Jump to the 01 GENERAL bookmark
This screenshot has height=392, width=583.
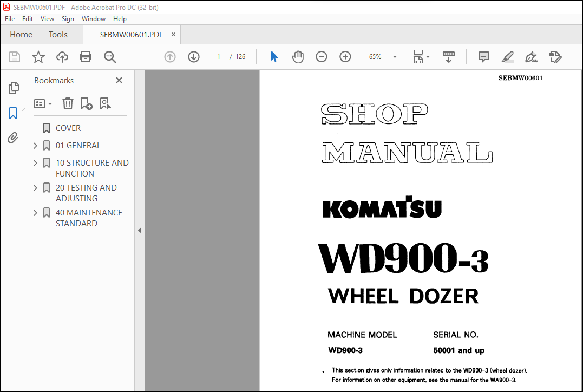(x=78, y=146)
